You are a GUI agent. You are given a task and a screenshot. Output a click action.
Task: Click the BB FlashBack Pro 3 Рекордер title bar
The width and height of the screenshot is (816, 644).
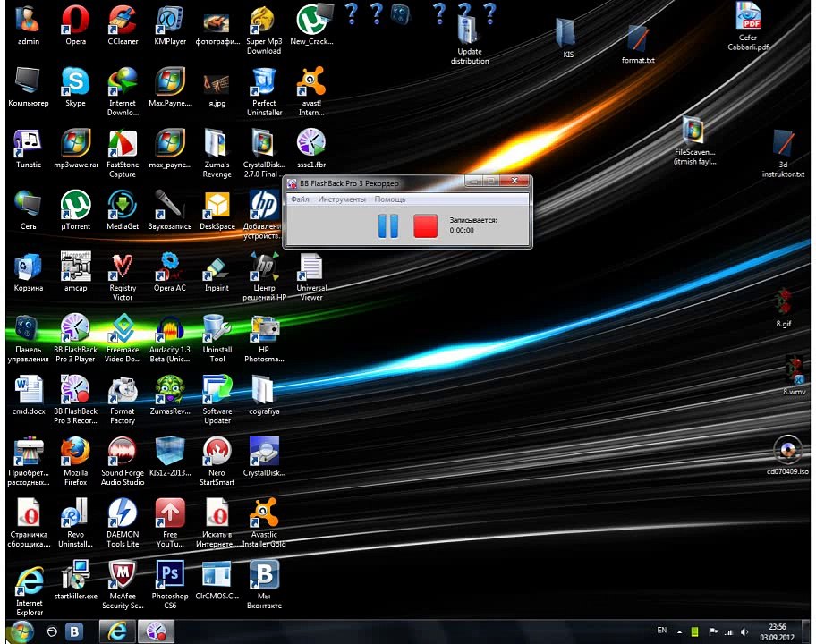(x=375, y=183)
